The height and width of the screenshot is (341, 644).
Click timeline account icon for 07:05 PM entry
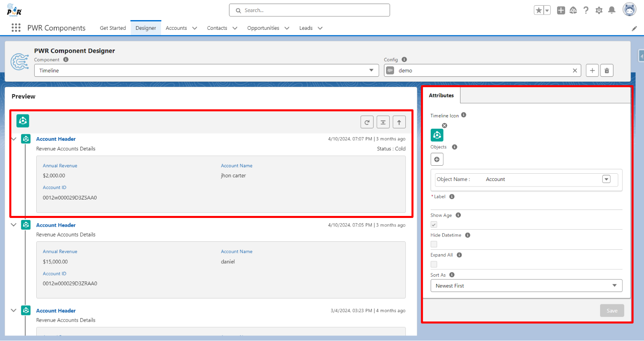26,225
